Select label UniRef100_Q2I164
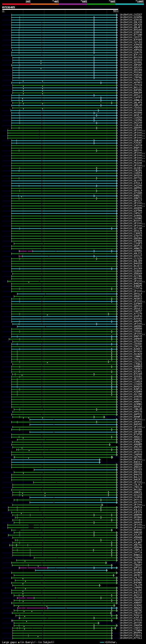The height and width of the screenshot is (644, 146). [131, 110]
